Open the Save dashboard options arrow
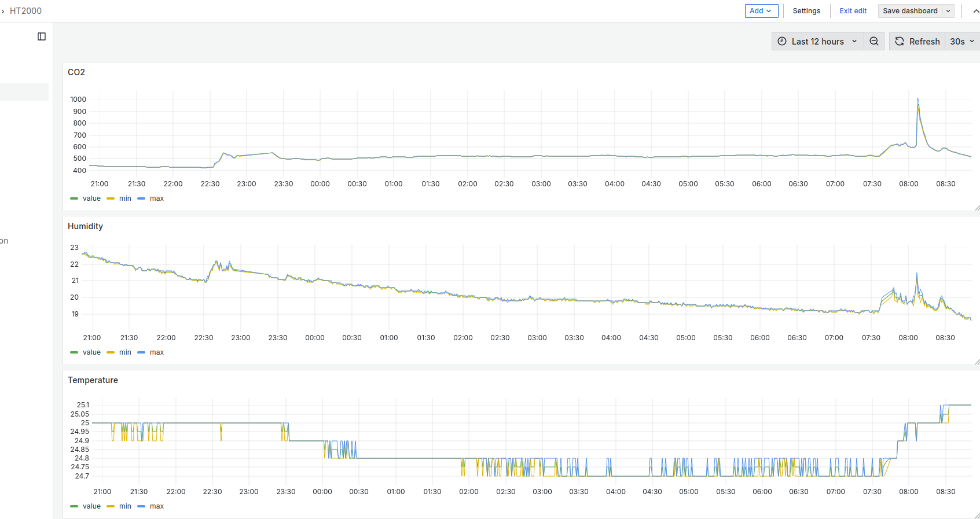Image resolution: width=980 pixels, height=519 pixels. [948, 11]
